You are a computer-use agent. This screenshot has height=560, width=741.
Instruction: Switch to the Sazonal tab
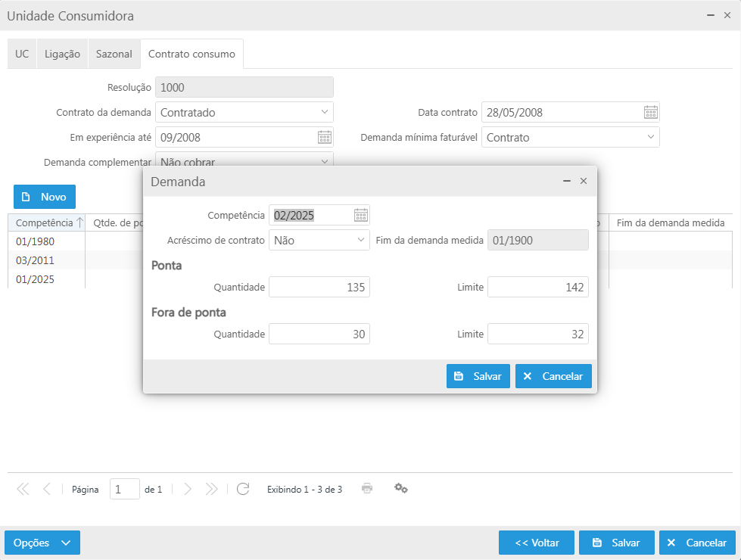(x=114, y=54)
